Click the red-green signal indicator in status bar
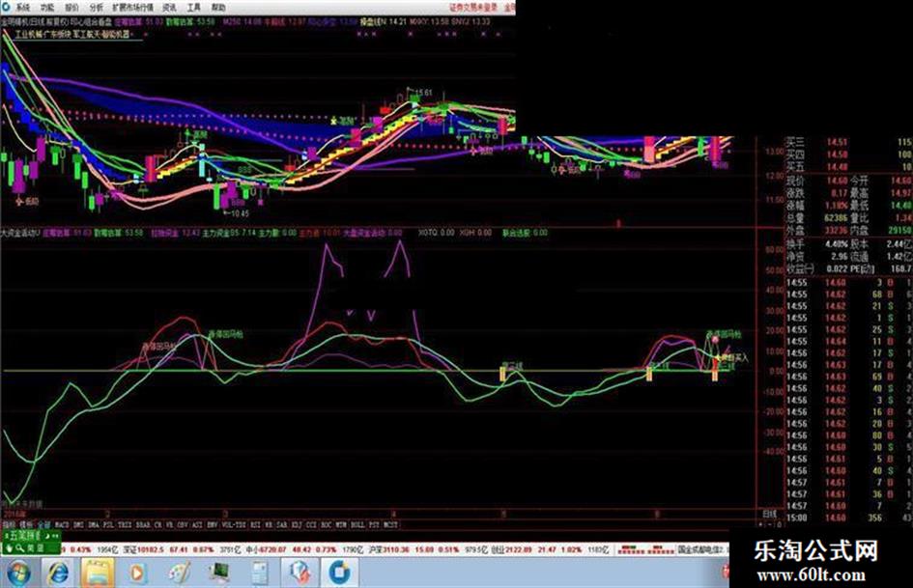Viewport: 913px width, 588px height. pos(644,549)
